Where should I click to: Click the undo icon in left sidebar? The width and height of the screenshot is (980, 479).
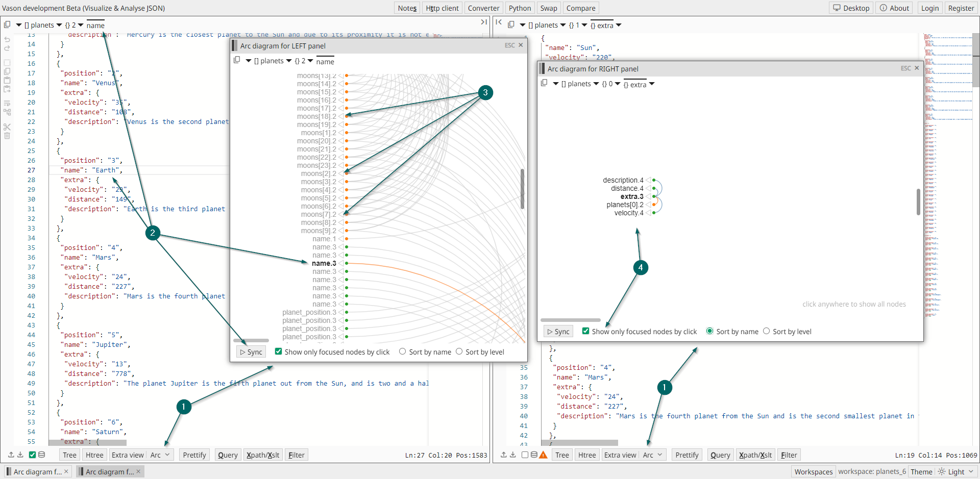[7, 39]
